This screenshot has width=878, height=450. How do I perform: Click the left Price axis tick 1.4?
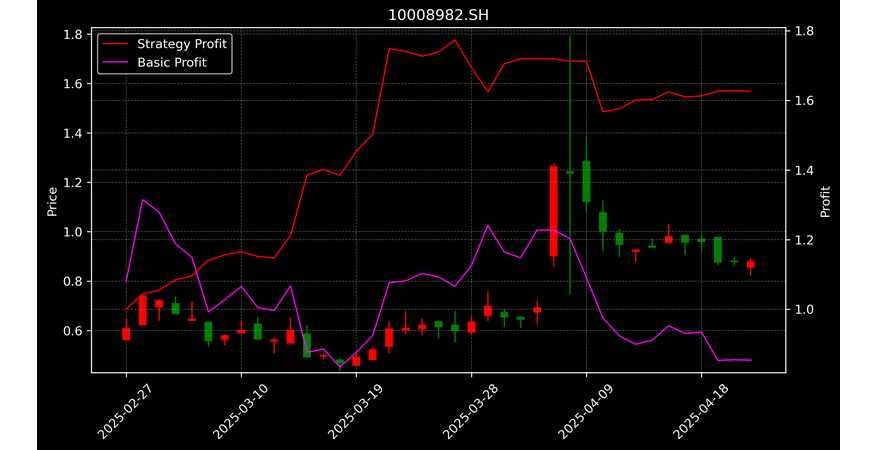[73, 133]
